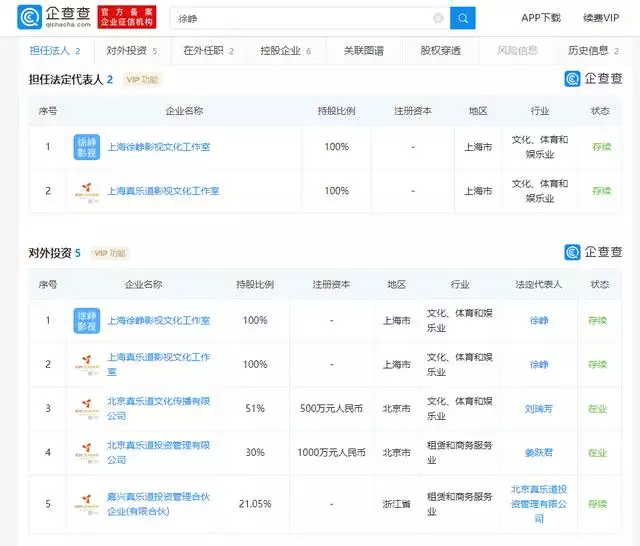The image size is (640, 546).
Task: Click 持股比例 header in investment table
Action: click(255, 284)
